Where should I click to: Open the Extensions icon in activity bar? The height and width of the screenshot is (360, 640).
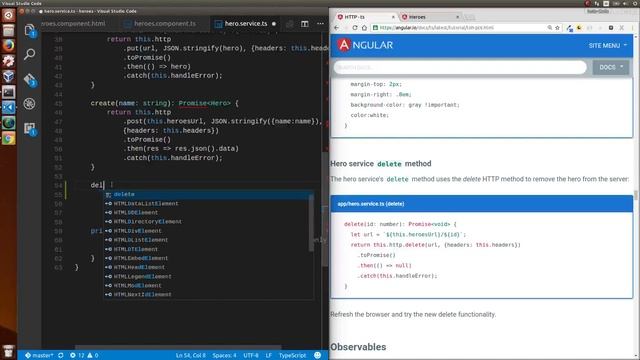coord(29,129)
